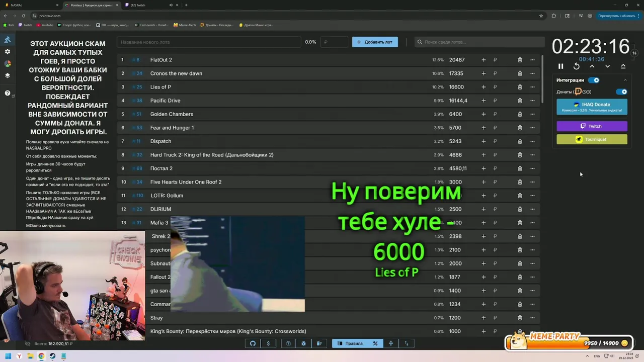Viewport: 644px width, 362px height.
Task: Select the Pointauc browser tab
Action: pyautogui.click(x=92, y=5)
